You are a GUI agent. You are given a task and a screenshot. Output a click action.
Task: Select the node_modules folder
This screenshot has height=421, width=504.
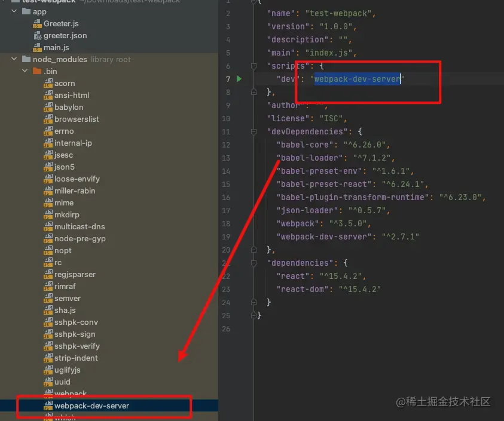click(60, 59)
